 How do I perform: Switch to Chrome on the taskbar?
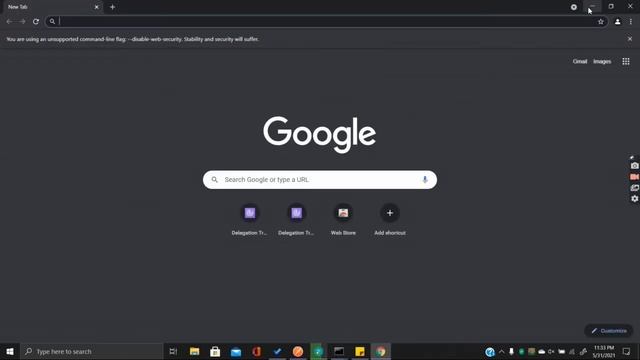[x=381, y=351]
